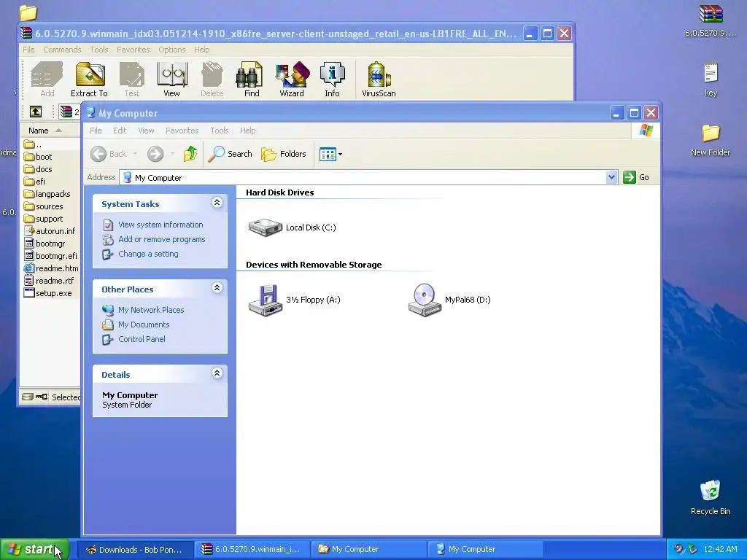The height and width of the screenshot is (560, 747).
Task: Collapse the Other Places panel
Action: point(217,288)
